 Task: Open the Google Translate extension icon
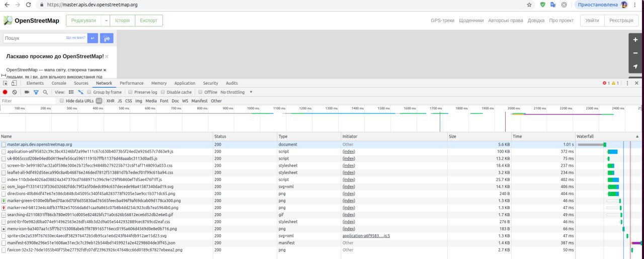(x=553, y=5)
